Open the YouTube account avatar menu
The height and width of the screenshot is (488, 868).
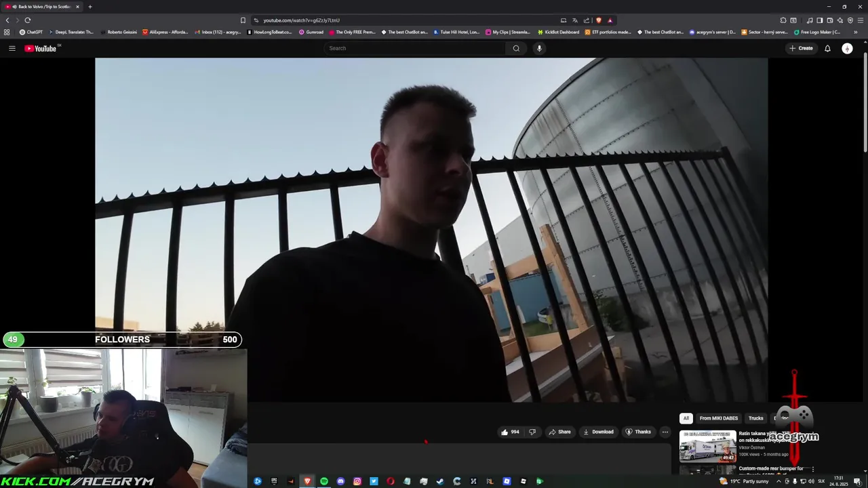(847, 48)
